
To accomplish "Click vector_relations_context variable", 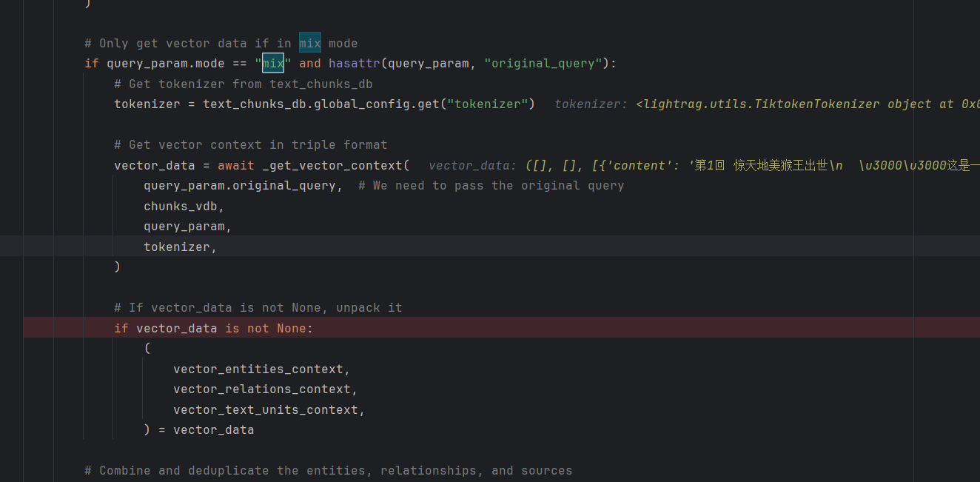I will coord(261,389).
